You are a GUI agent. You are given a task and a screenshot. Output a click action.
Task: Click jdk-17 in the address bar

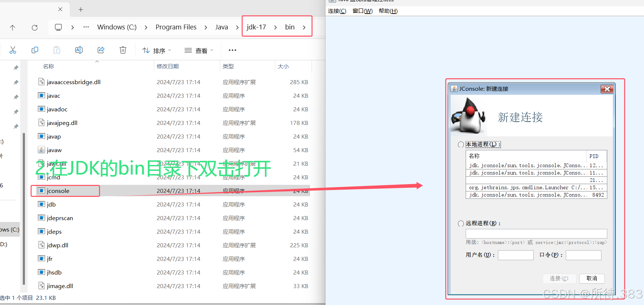(x=256, y=27)
